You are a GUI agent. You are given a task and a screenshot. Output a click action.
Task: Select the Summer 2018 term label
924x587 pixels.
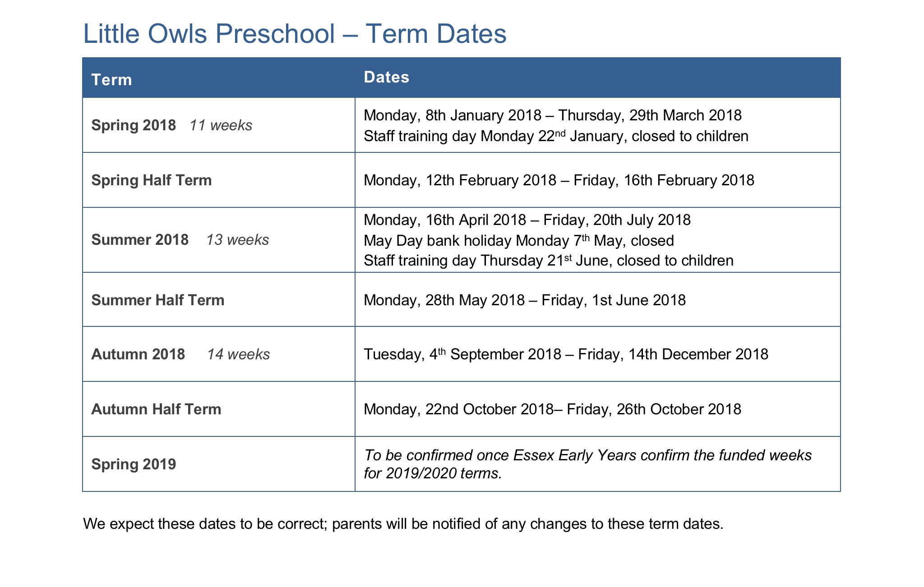(140, 239)
